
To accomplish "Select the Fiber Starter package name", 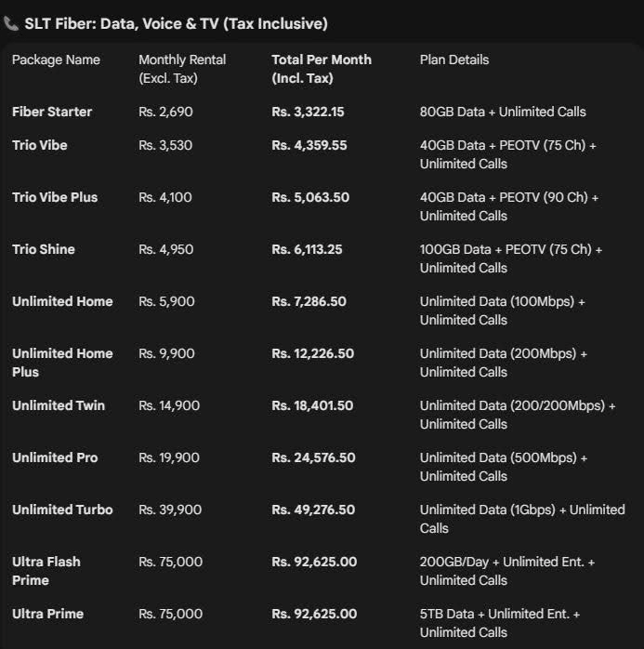I will (x=52, y=112).
